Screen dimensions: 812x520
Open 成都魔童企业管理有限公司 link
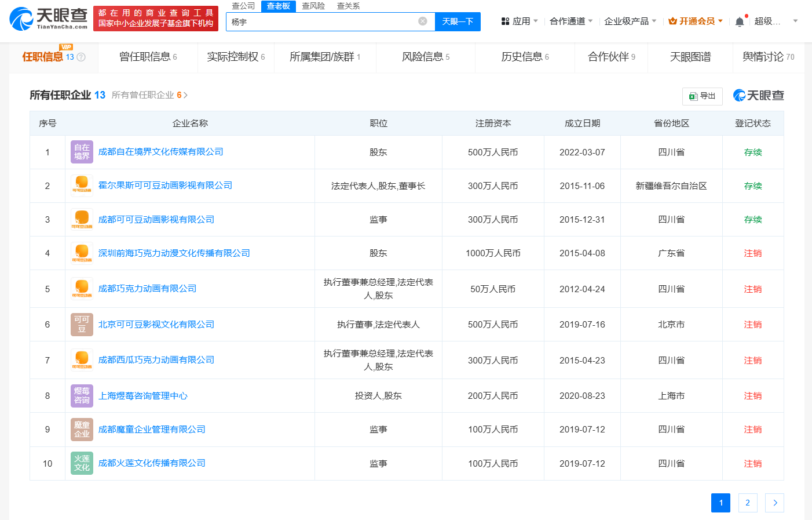coord(152,430)
